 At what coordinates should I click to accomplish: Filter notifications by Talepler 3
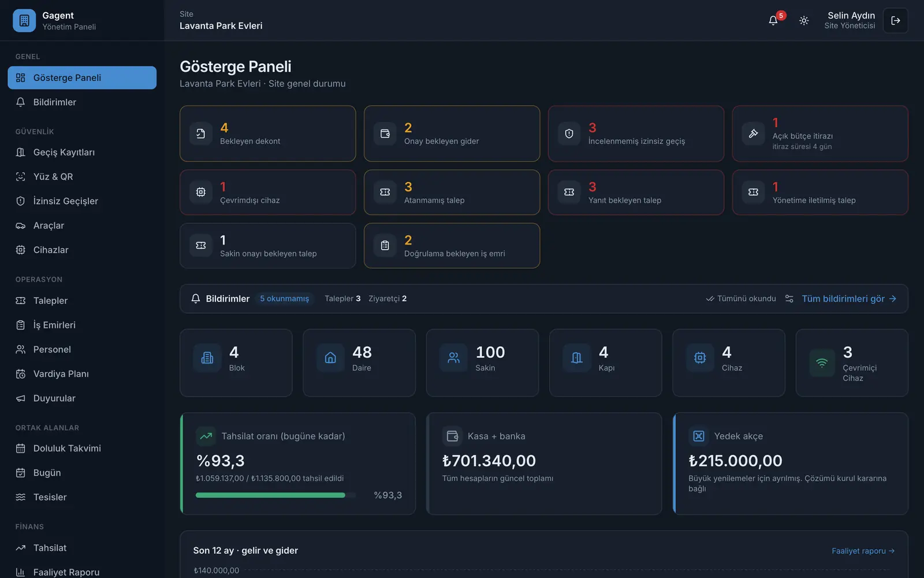tap(342, 299)
